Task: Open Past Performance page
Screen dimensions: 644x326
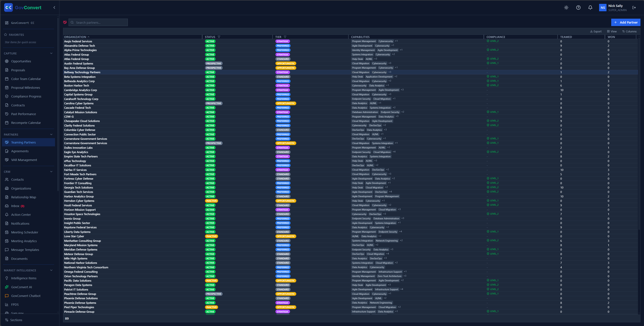Action: pyautogui.click(x=24, y=114)
